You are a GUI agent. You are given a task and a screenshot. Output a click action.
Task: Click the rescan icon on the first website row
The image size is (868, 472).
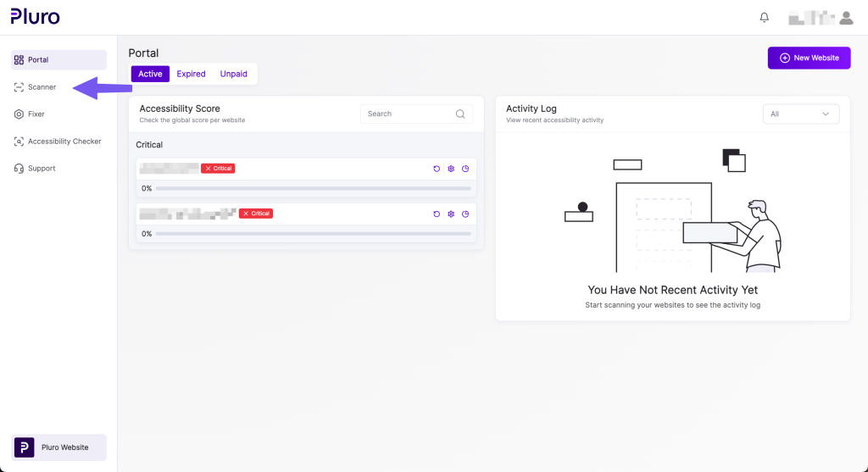[x=437, y=169]
